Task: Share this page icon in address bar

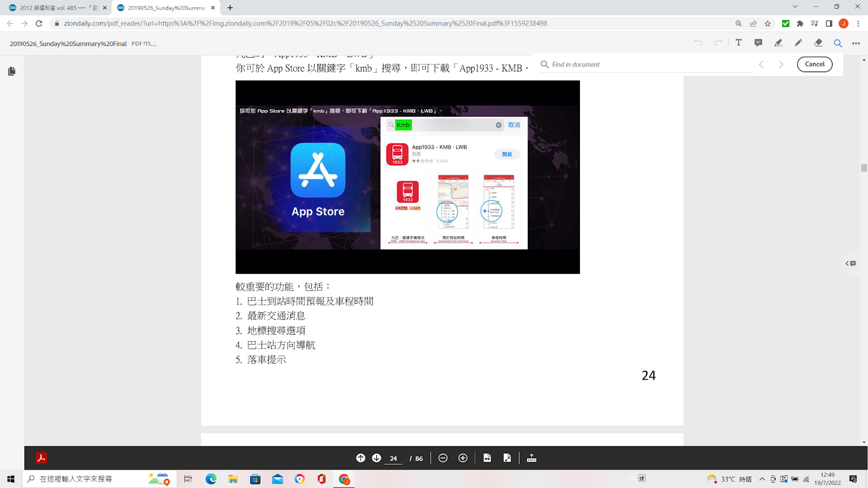Action: (753, 23)
